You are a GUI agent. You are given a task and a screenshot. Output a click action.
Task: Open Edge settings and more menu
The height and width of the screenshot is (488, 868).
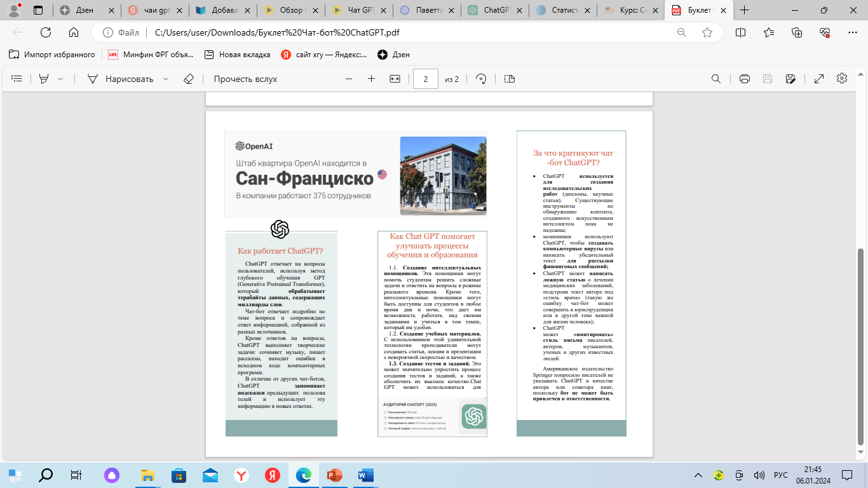853,32
